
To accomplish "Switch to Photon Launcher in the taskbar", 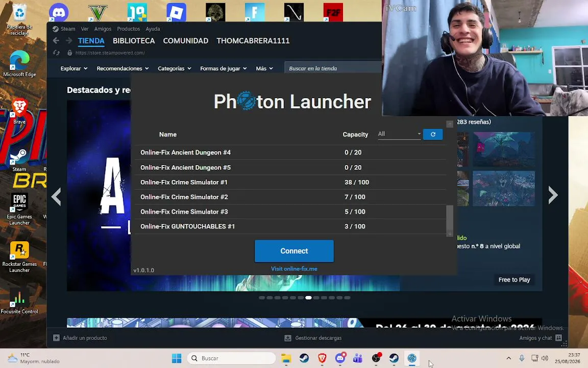I will 412,358.
